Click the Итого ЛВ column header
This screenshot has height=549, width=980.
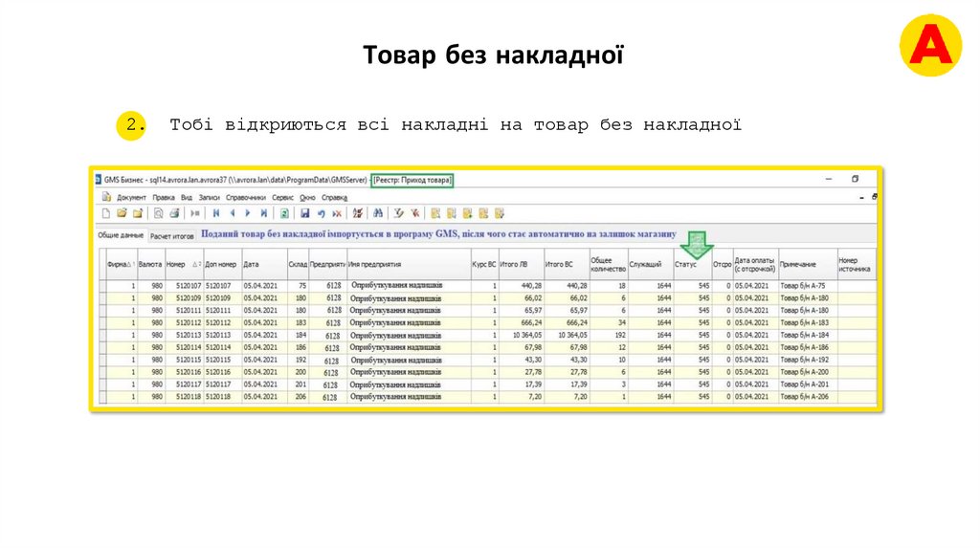coord(522,264)
